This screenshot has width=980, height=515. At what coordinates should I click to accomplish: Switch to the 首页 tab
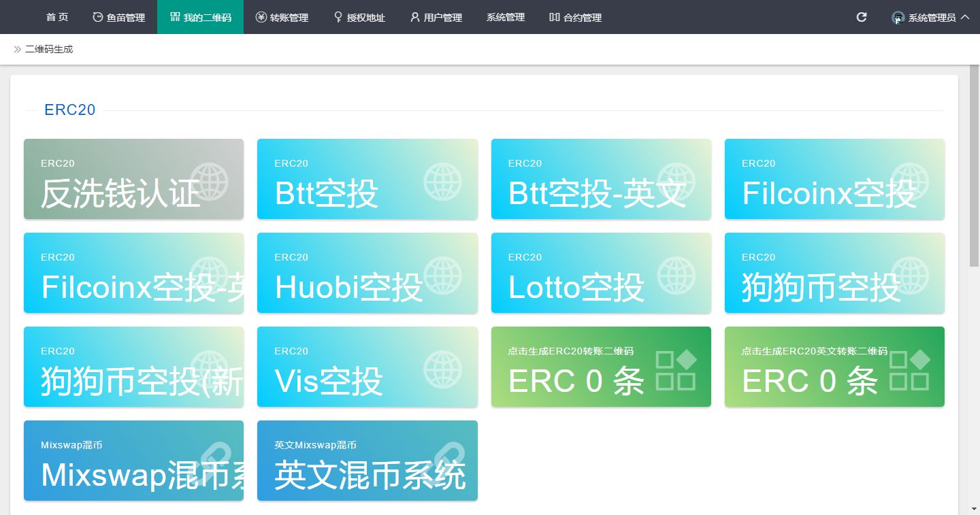pyautogui.click(x=57, y=17)
